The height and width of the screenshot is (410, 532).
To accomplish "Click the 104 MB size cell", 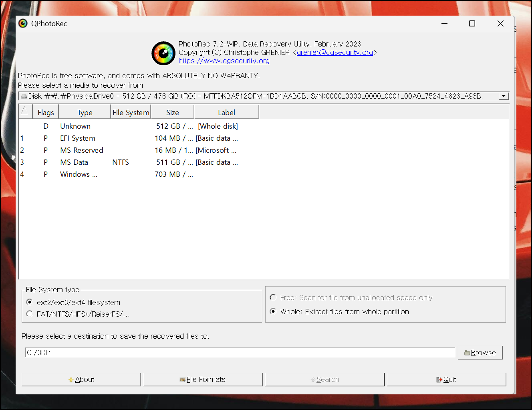I will point(174,138).
